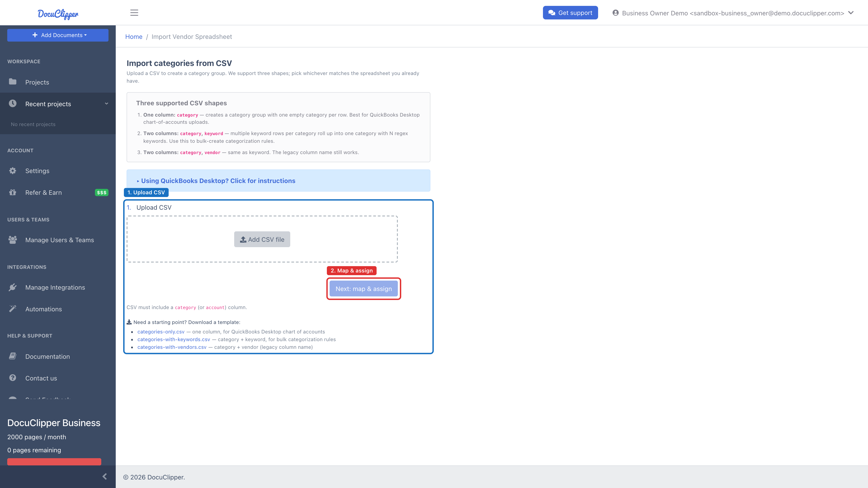The image size is (868, 488).
Task: Click the Contact us question mark icon
Action: (13, 378)
